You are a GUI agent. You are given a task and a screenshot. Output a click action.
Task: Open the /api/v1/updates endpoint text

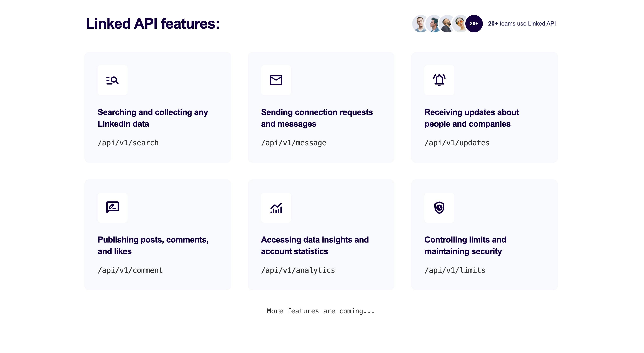457,143
